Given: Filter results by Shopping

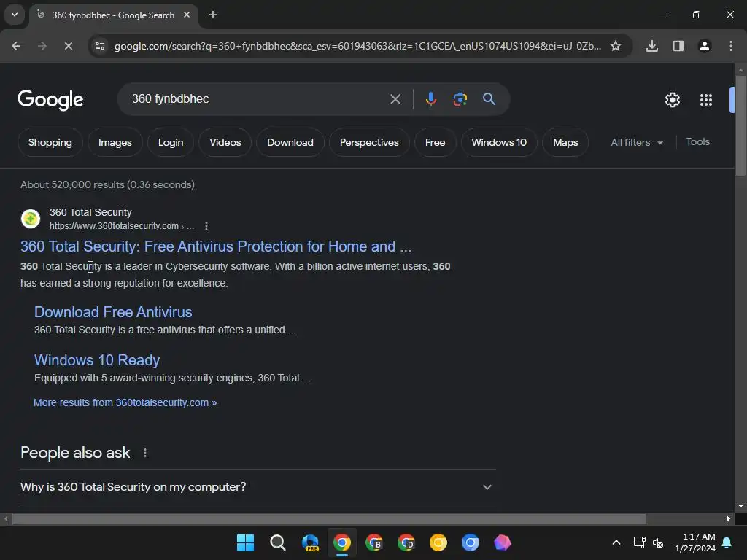Looking at the screenshot, I should tap(50, 142).
